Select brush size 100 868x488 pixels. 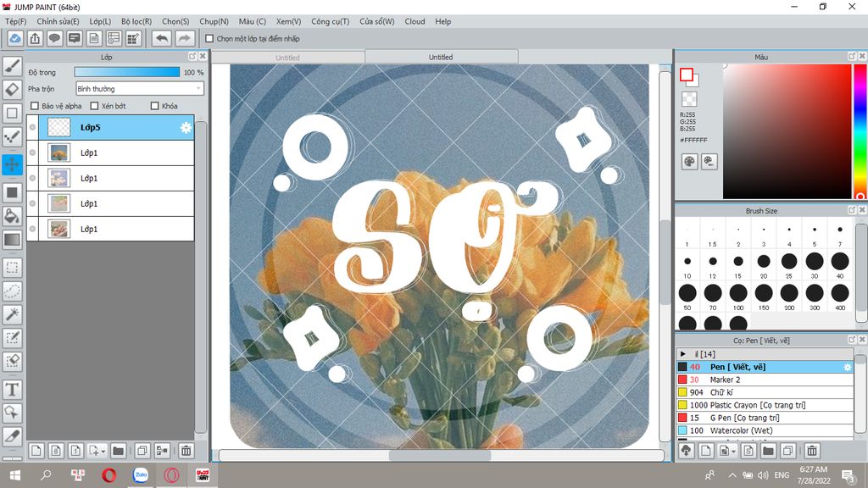coord(738,297)
